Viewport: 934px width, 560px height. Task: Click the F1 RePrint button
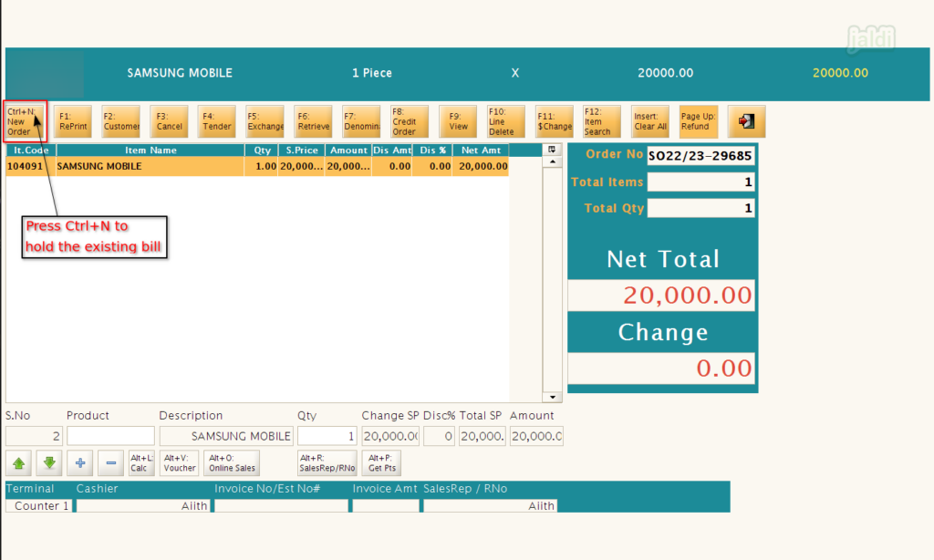tap(73, 121)
